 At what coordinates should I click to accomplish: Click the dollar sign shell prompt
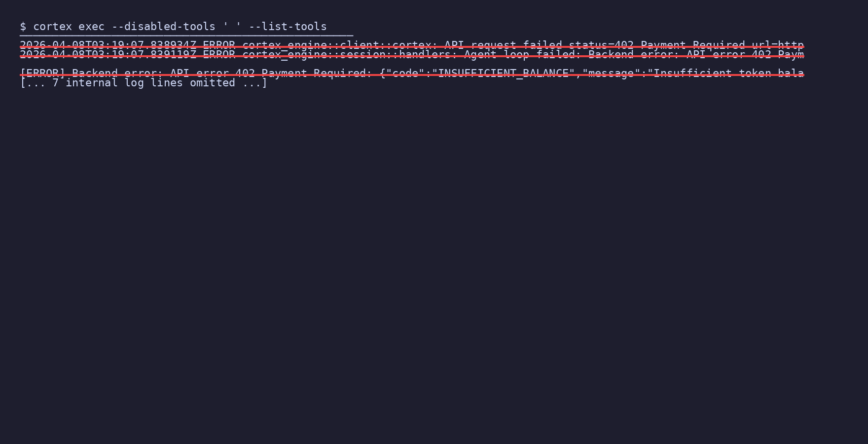pyautogui.click(x=23, y=27)
